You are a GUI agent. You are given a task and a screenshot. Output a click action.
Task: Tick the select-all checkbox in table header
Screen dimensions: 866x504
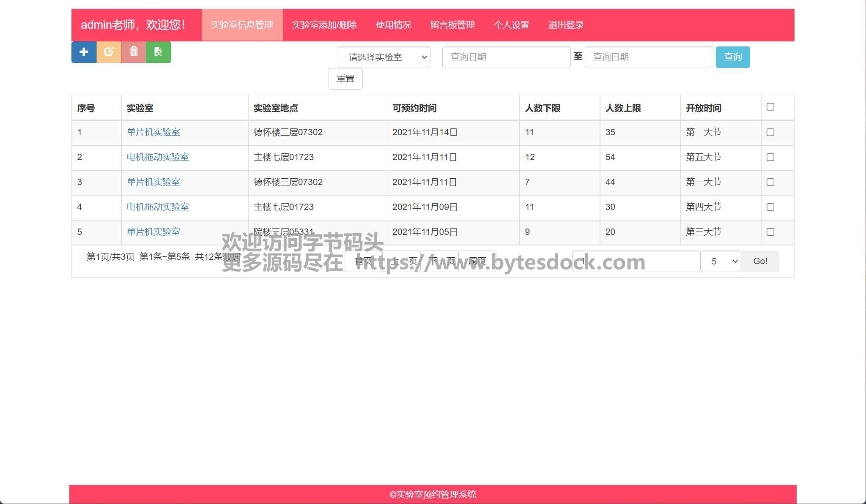[770, 107]
